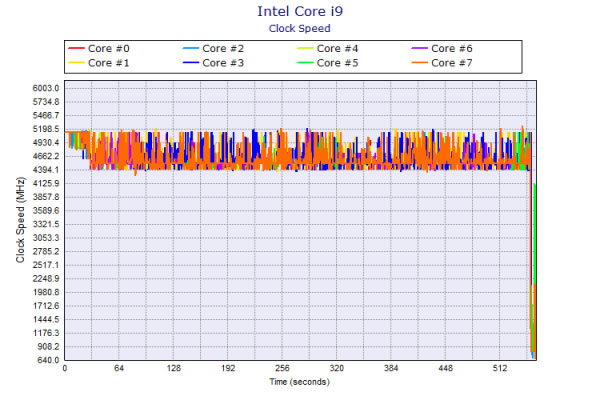This screenshot has height=400, width=600.
Task: Click the Clock Speed subtitle
Action: pos(300,28)
